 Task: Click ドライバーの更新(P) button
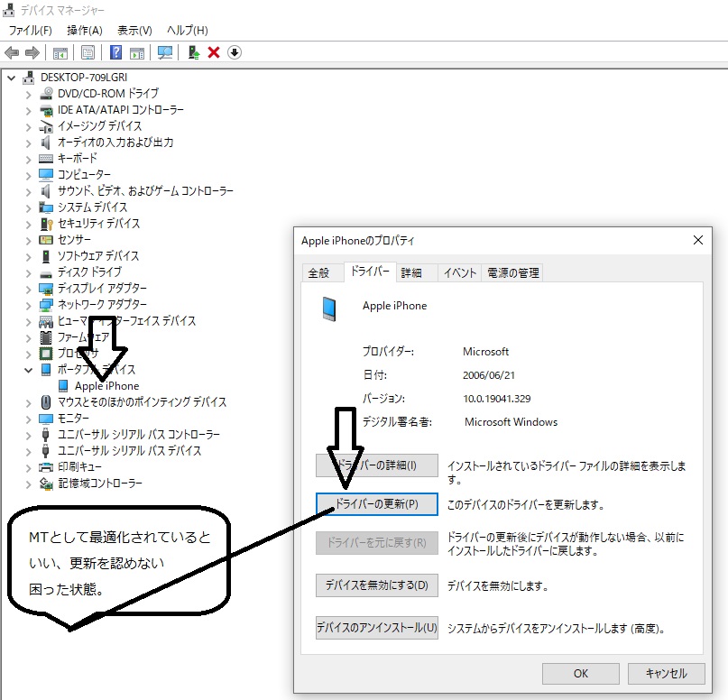point(376,504)
